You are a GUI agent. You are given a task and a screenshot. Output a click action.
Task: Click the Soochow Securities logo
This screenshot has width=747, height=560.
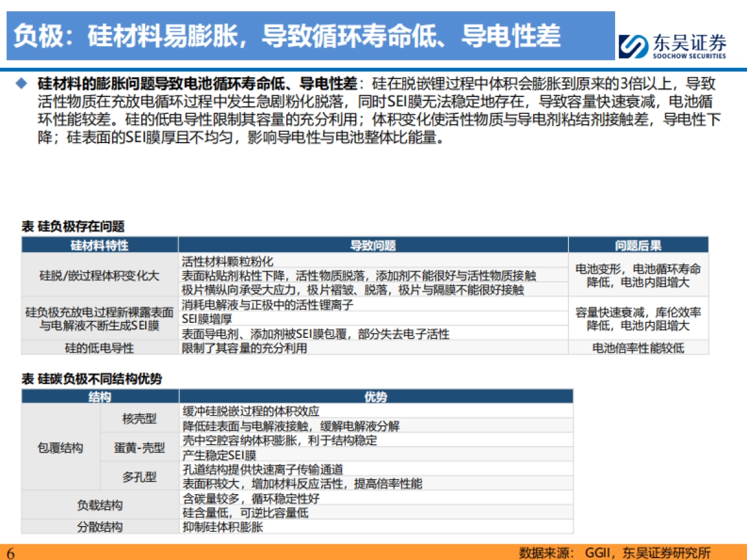pos(672,39)
